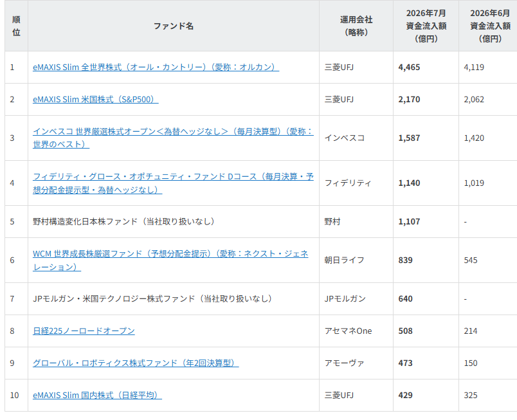This screenshot has height=420, width=517.
Task: Click the 640 inflow value
Action: click(x=406, y=298)
